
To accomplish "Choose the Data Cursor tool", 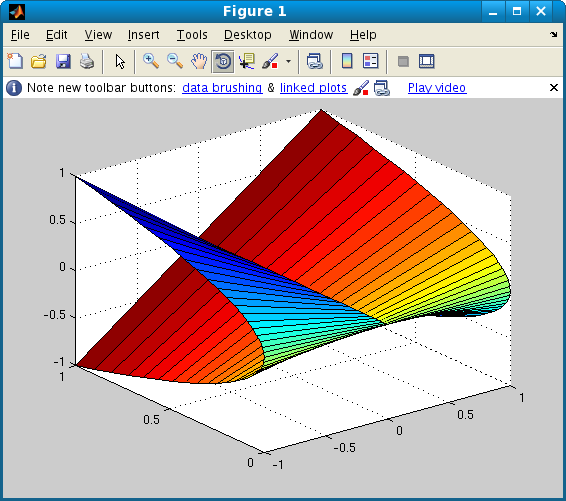I will coord(247,61).
